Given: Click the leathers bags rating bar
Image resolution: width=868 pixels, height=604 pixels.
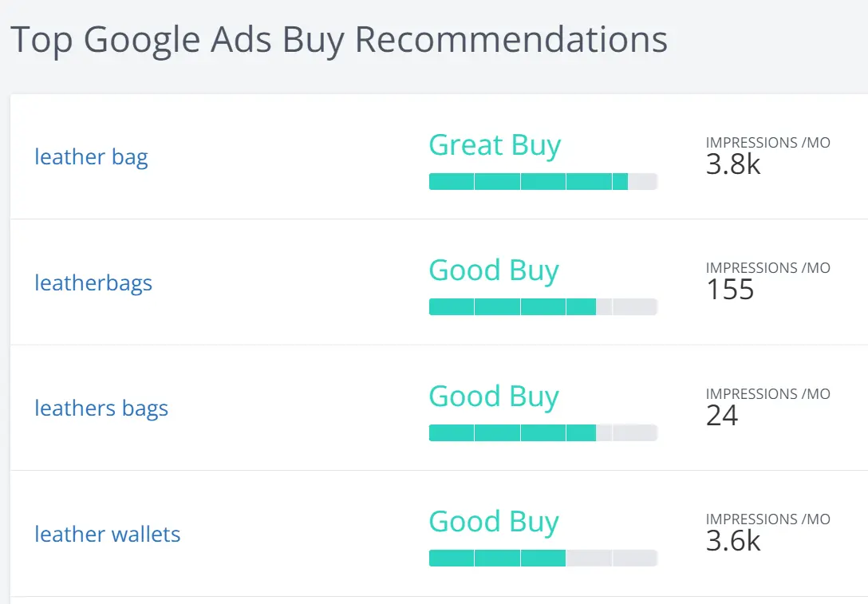Looking at the screenshot, I should pos(542,433).
